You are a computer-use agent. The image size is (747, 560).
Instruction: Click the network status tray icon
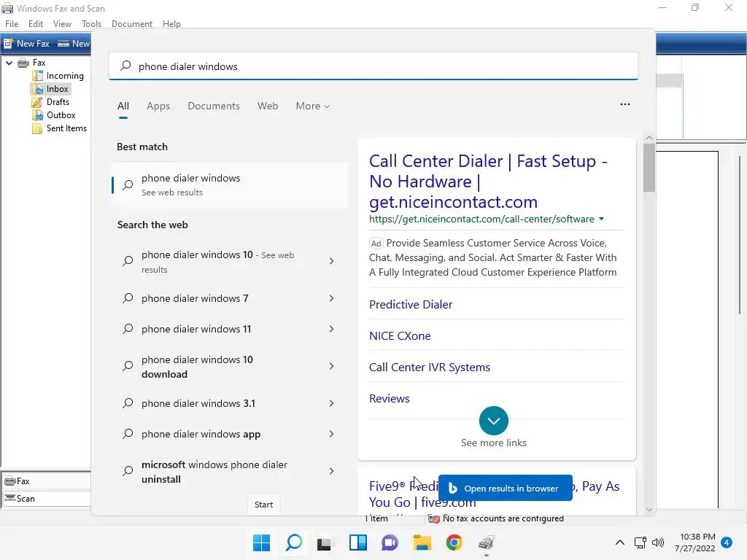point(640,542)
